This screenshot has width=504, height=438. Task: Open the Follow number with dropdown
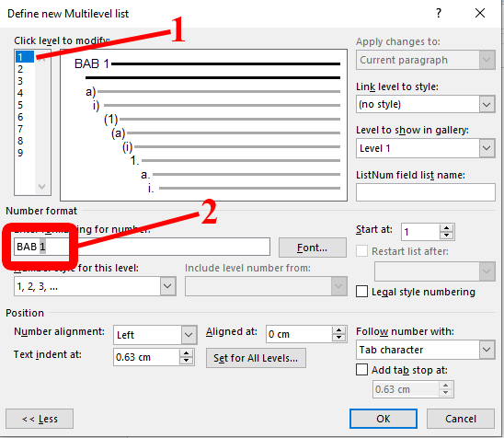[x=426, y=350]
